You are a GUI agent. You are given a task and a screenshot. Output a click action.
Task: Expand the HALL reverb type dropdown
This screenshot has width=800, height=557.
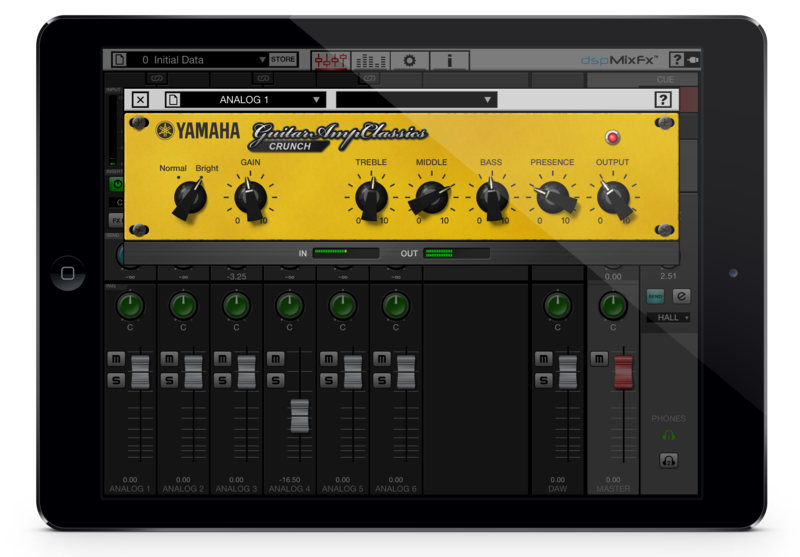pos(668,317)
